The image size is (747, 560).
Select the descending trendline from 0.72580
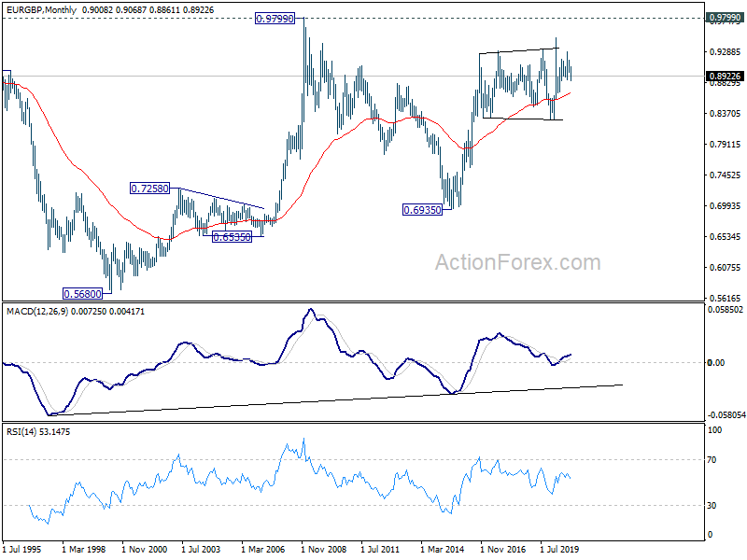(x=221, y=198)
